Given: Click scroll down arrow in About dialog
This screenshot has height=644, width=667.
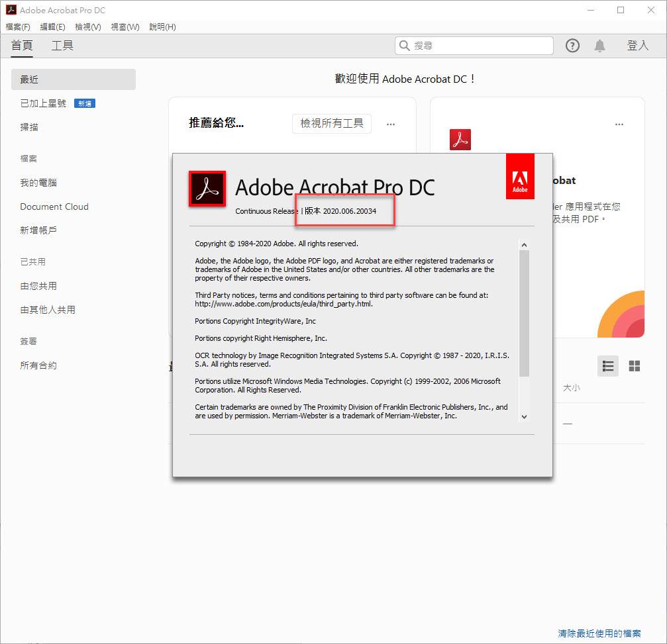Looking at the screenshot, I should (524, 417).
